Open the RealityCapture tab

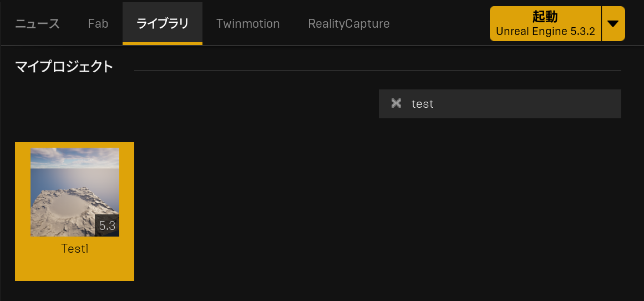click(x=349, y=24)
